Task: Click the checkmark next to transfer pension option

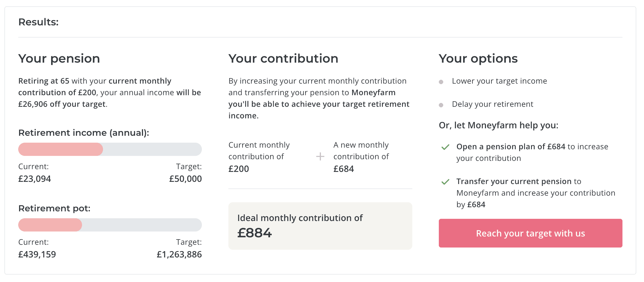Action: tap(445, 182)
